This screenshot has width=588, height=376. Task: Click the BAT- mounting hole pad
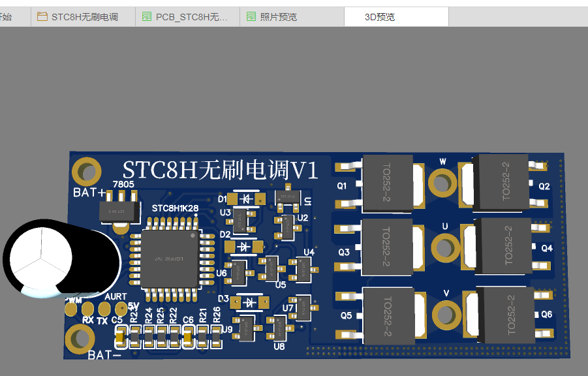click(80, 339)
